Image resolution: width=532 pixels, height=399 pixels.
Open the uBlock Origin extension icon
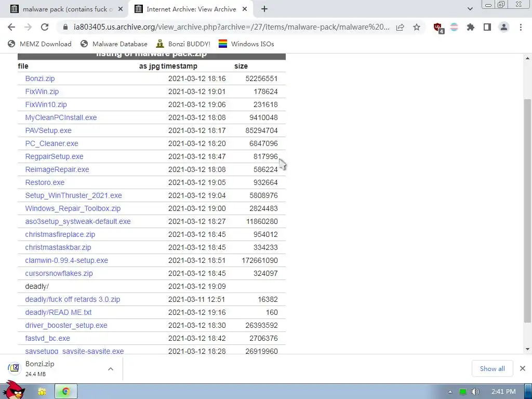click(x=438, y=28)
